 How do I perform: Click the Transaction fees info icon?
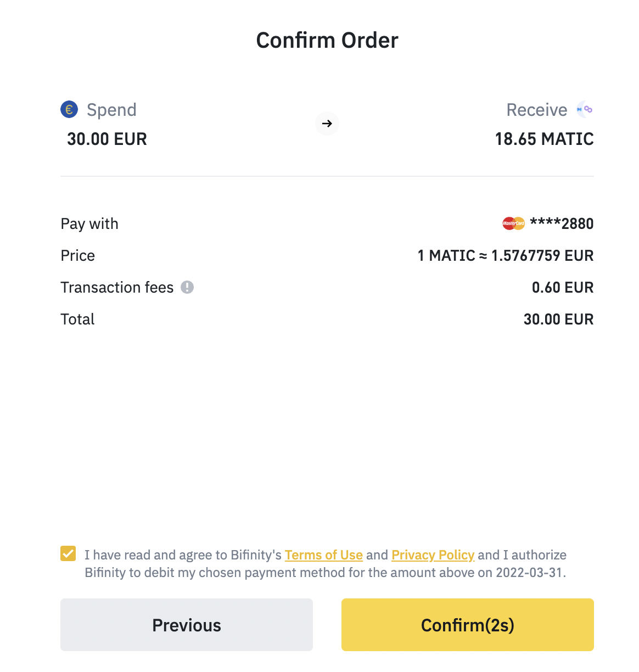pos(187,287)
